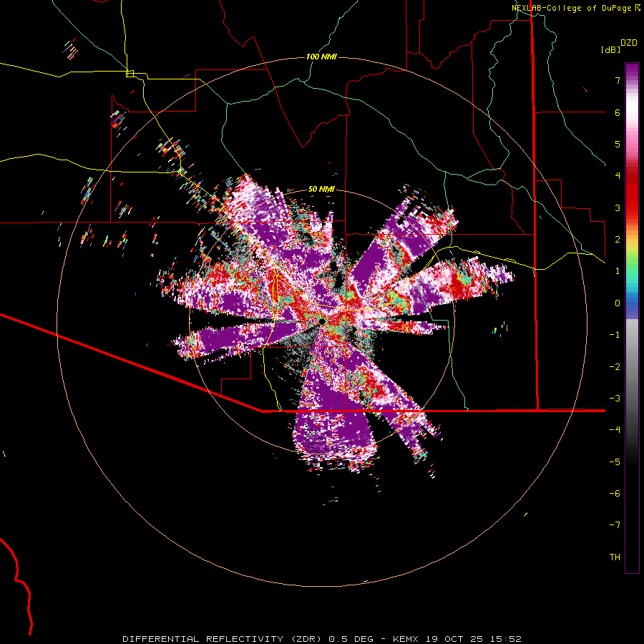Click the -2 value on color scale
This screenshot has width=644, height=644.
tap(615, 367)
